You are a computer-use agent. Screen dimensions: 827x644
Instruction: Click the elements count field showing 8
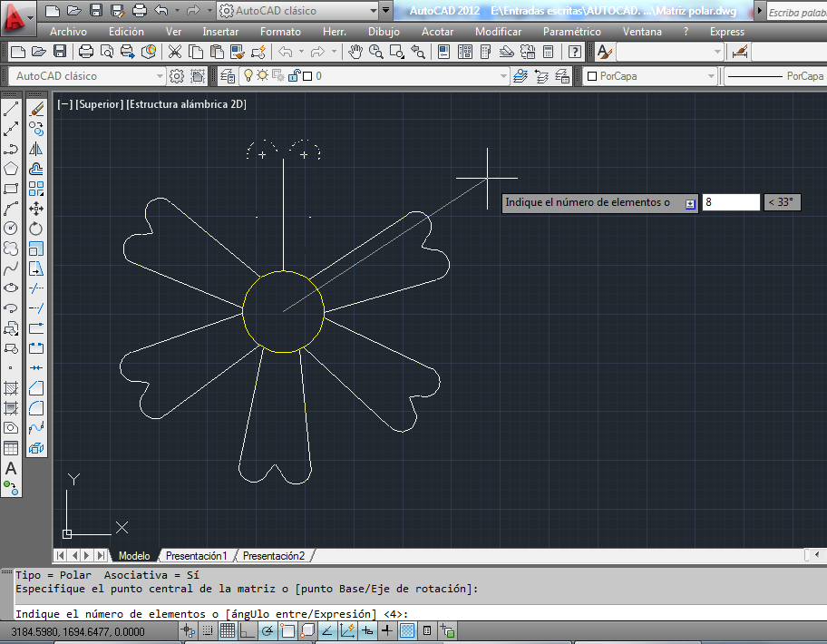731,201
